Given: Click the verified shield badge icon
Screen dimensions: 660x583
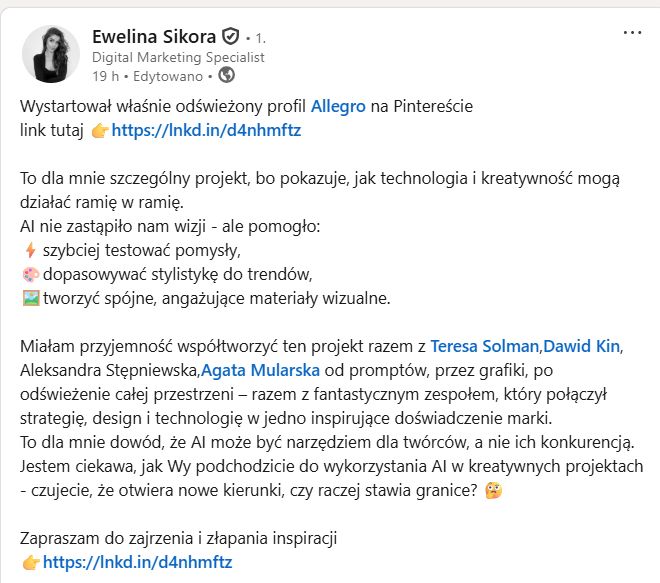Looking at the screenshot, I should (x=231, y=37).
